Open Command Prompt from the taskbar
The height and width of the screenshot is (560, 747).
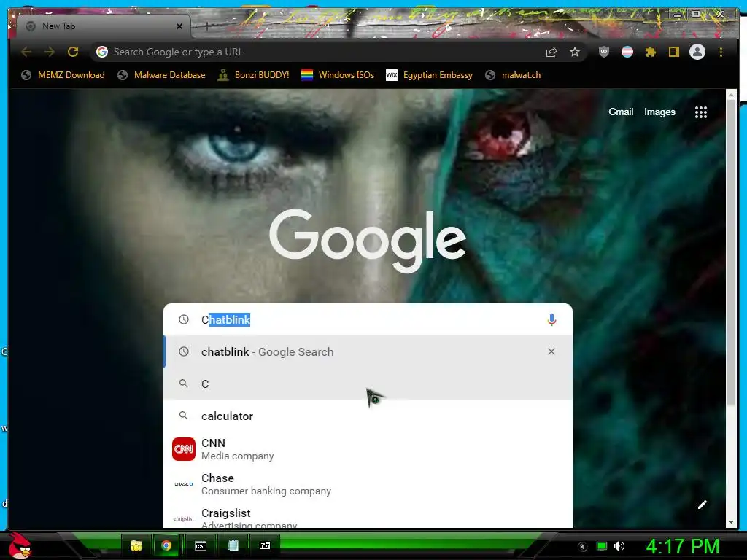[x=201, y=545]
